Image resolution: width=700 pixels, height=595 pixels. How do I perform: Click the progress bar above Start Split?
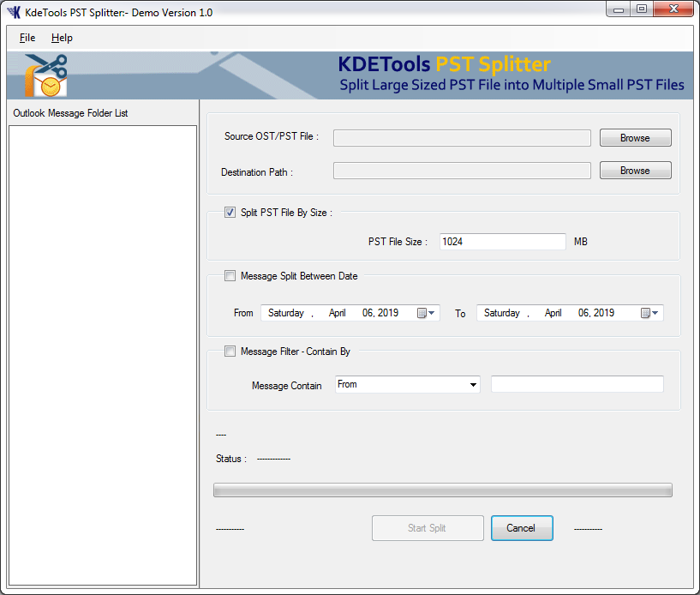(442, 490)
